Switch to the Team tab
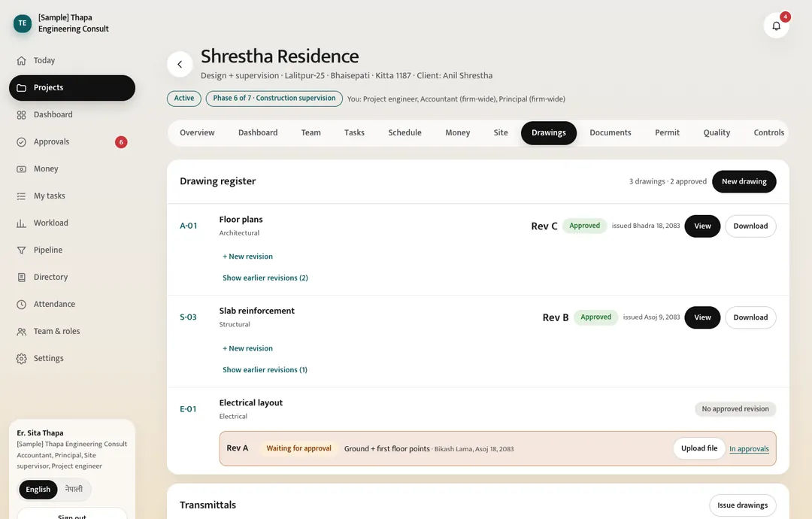Image resolution: width=812 pixels, height=519 pixels. point(311,132)
